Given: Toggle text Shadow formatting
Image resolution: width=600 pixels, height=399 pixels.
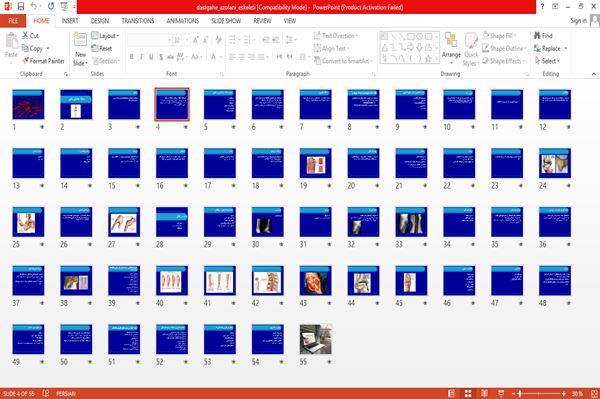Looking at the screenshot, I should pyautogui.click(x=161, y=57).
